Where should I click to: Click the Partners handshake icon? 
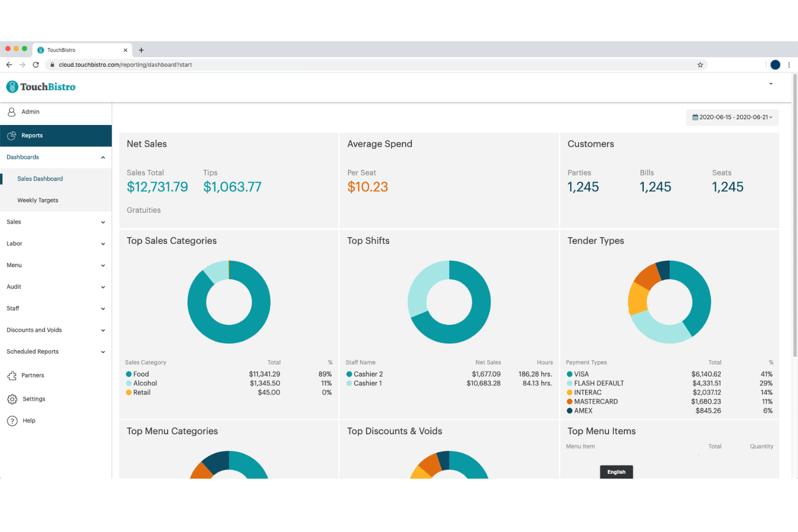click(x=12, y=375)
